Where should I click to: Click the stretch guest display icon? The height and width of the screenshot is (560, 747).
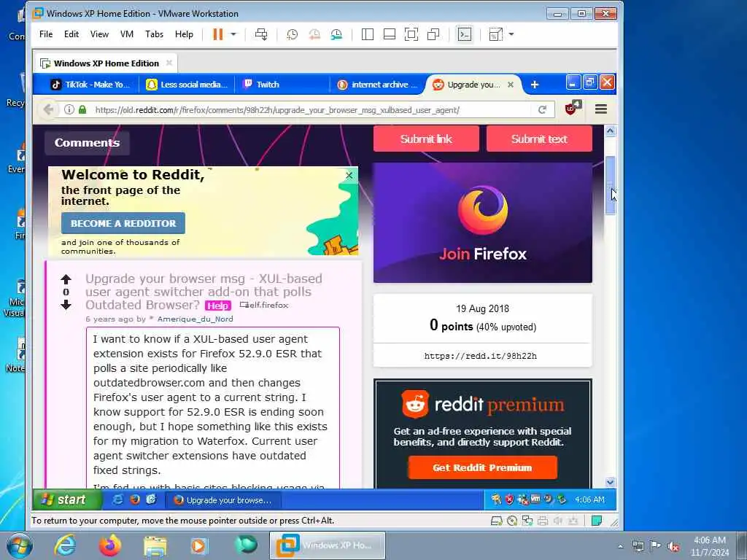(495, 34)
